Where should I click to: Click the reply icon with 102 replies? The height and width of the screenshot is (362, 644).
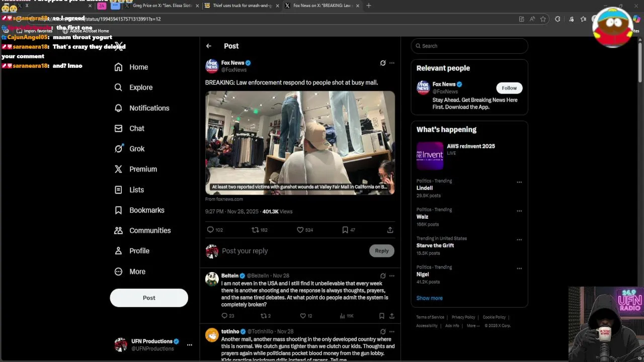click(215, 230)
